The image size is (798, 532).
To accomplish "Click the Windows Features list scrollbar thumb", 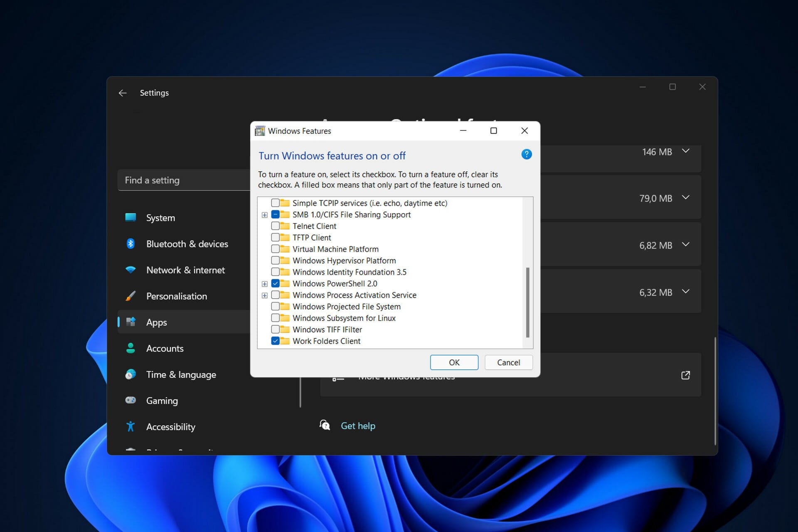I will [x=528, y=302].
